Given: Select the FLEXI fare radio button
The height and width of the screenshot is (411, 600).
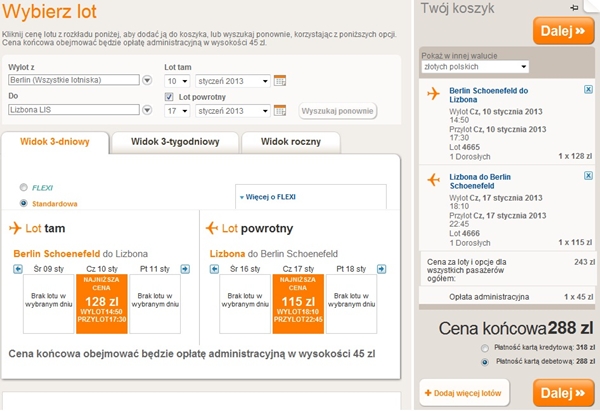Looking at the screenshot, I should [x=24, y=187].
